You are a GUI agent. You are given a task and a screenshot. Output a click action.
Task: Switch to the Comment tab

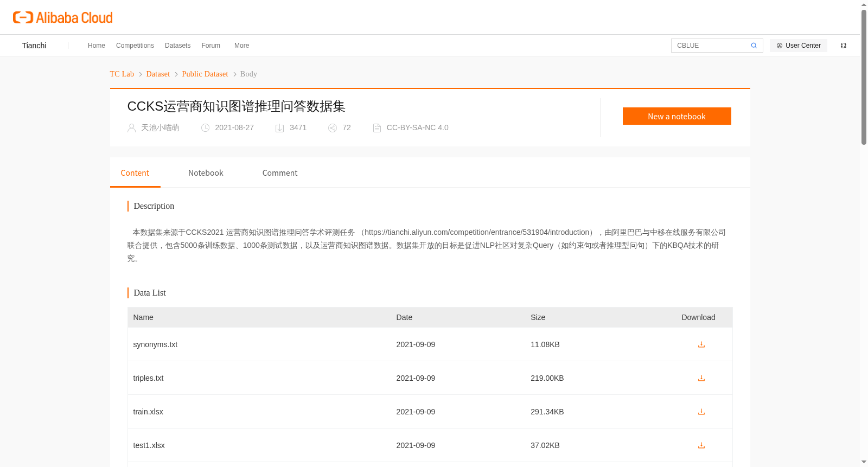280,173
